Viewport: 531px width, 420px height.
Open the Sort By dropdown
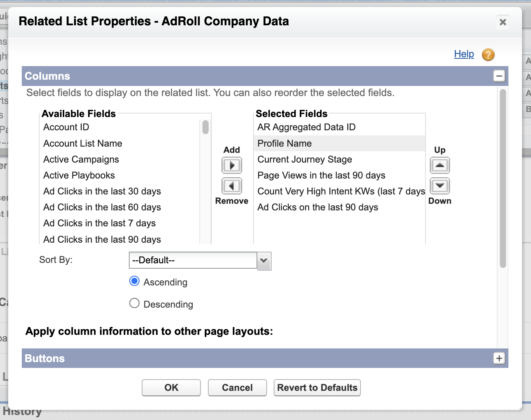tap(264, 261)
